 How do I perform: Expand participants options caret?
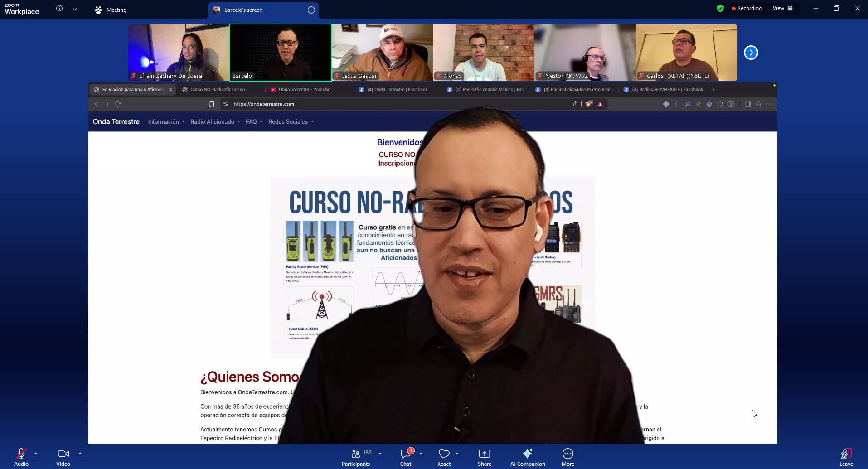coord(380,453)
